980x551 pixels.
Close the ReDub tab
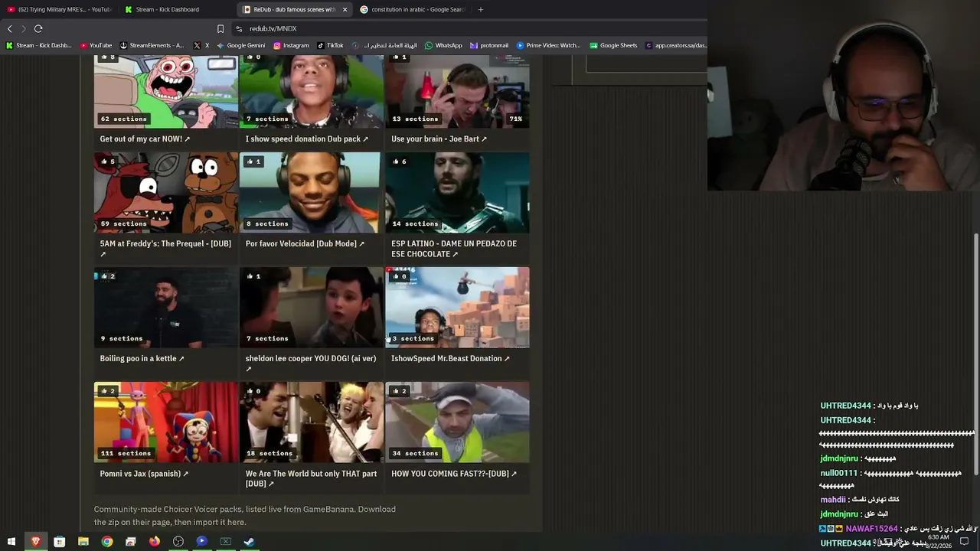345,10
